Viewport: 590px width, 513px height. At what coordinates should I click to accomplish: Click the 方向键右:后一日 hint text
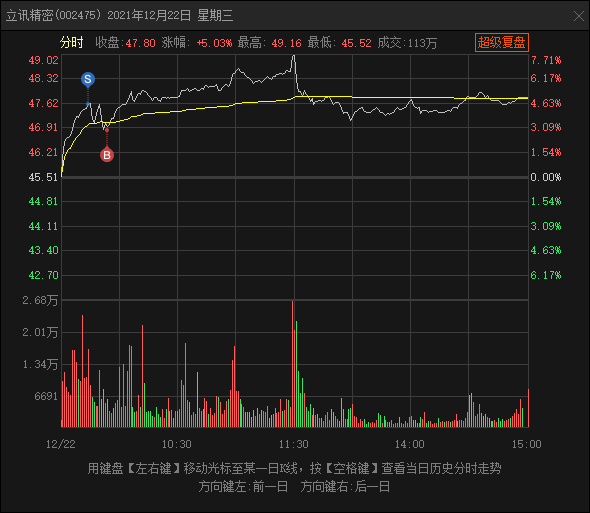pos(345,487)
